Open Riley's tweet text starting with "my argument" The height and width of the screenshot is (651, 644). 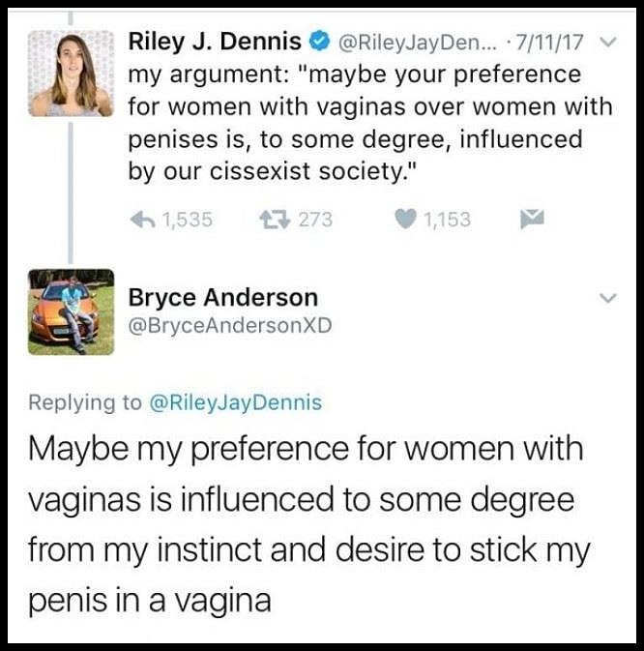367,123
